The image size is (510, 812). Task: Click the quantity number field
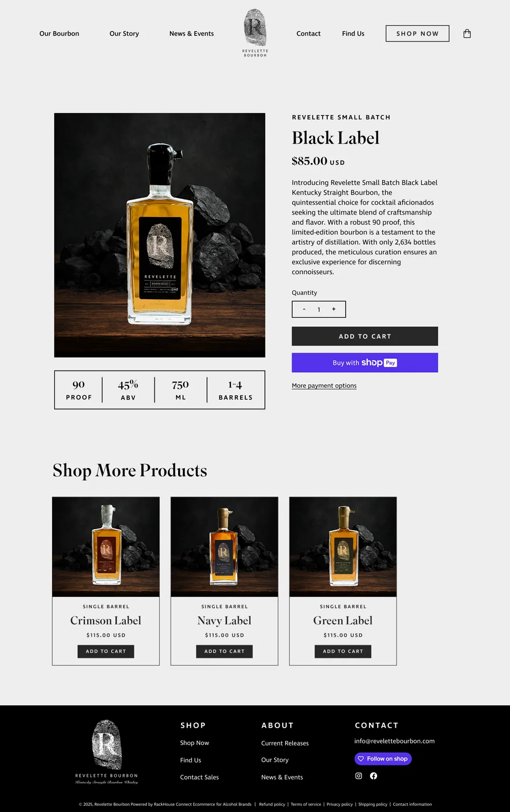(x=319, y=310)
